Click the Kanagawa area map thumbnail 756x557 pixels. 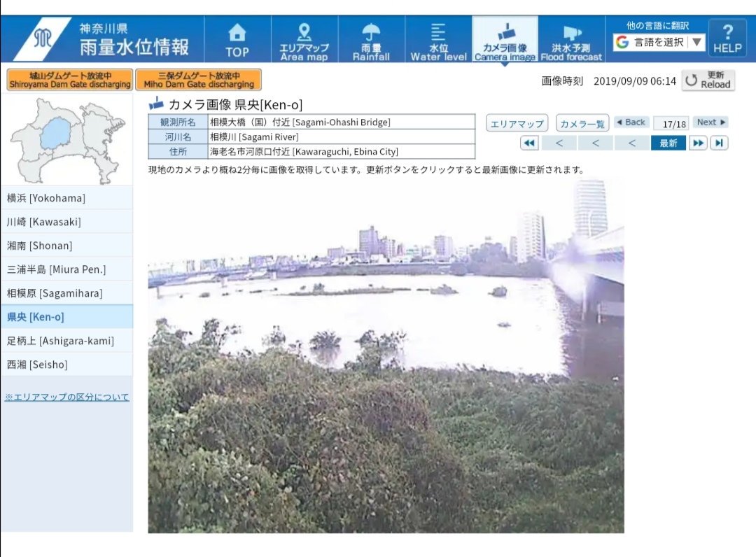click(x=68, y=141)
